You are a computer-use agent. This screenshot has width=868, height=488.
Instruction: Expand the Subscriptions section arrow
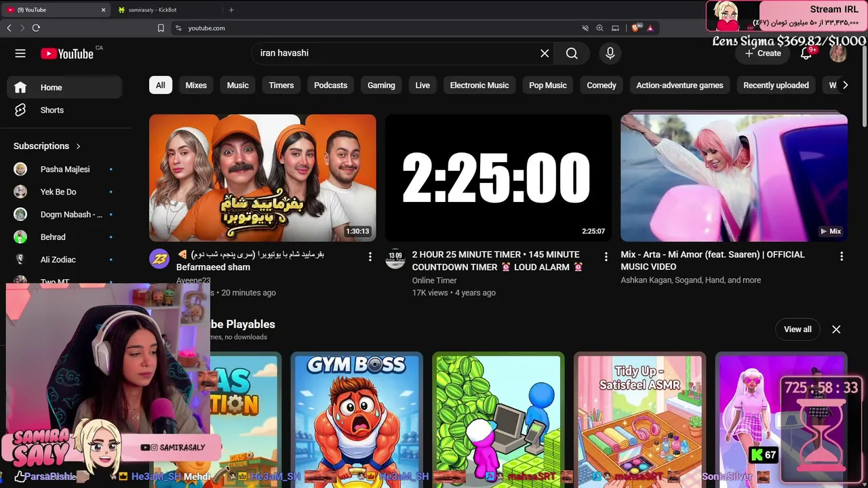78,146
